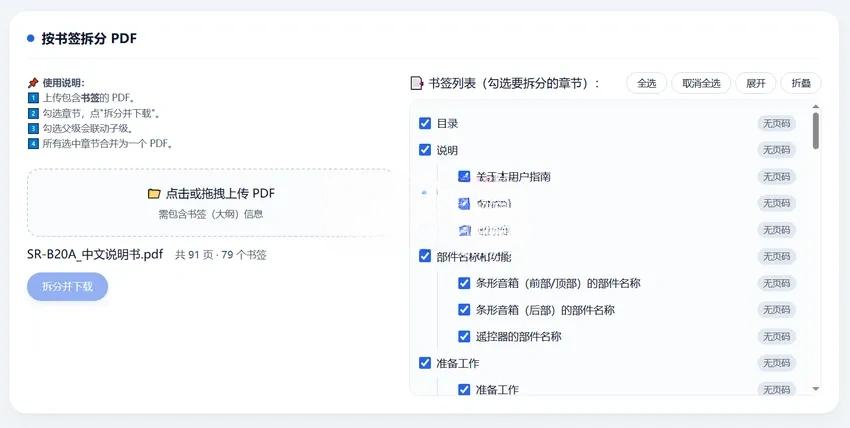Click the folder icon in the upload area
The height and width of the screenshot is (428, 850).
(x=154, y=193)
